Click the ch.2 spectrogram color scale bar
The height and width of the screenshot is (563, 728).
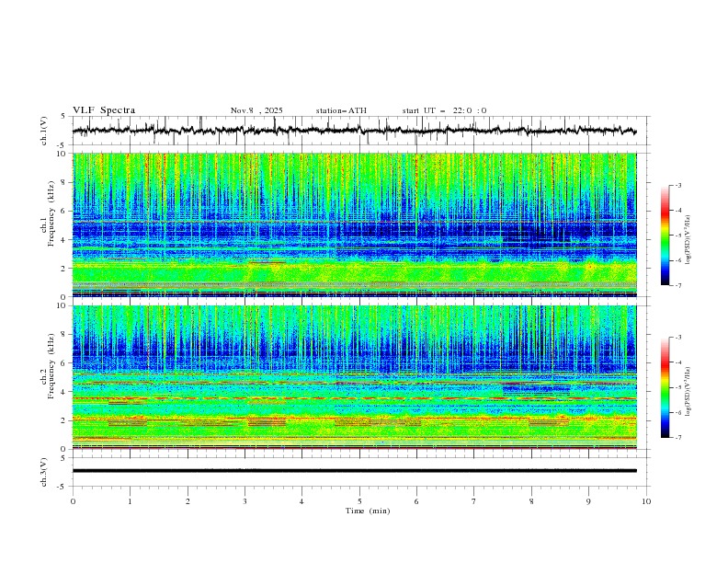tap(665, 387)
